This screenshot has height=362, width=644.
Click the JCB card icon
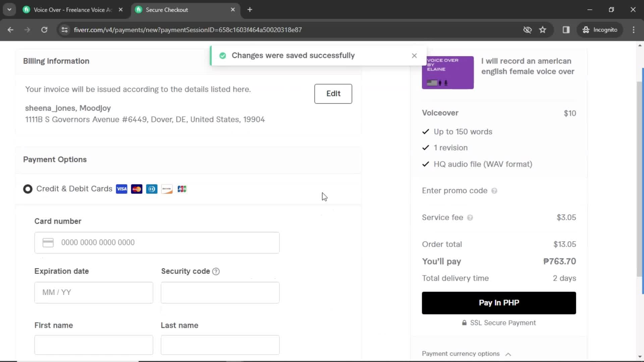pyautogui.click(x=182, y=189)
